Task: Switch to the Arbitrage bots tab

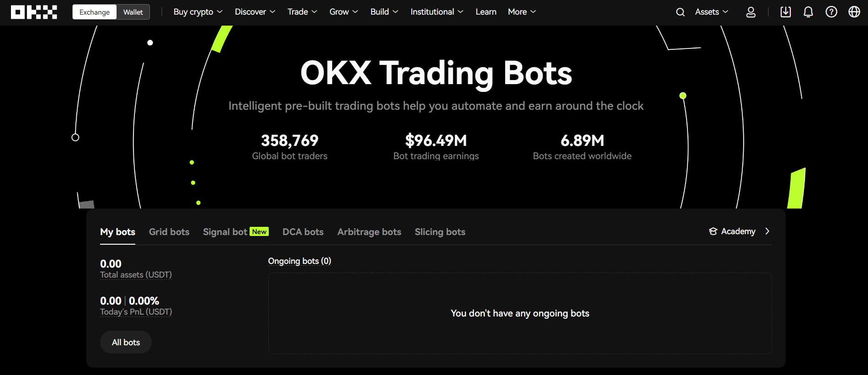Action: coord(369,232)
